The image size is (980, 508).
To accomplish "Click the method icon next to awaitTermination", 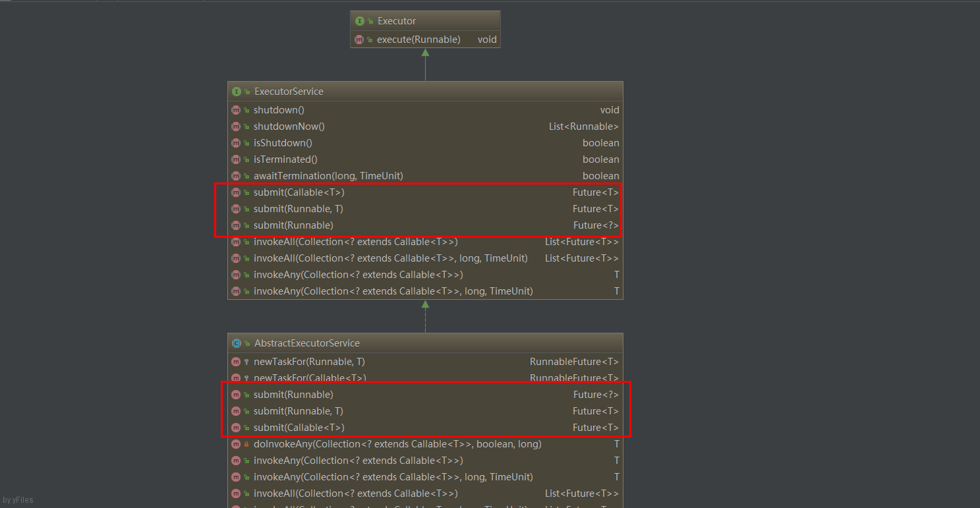I will (x=236, y=176).
